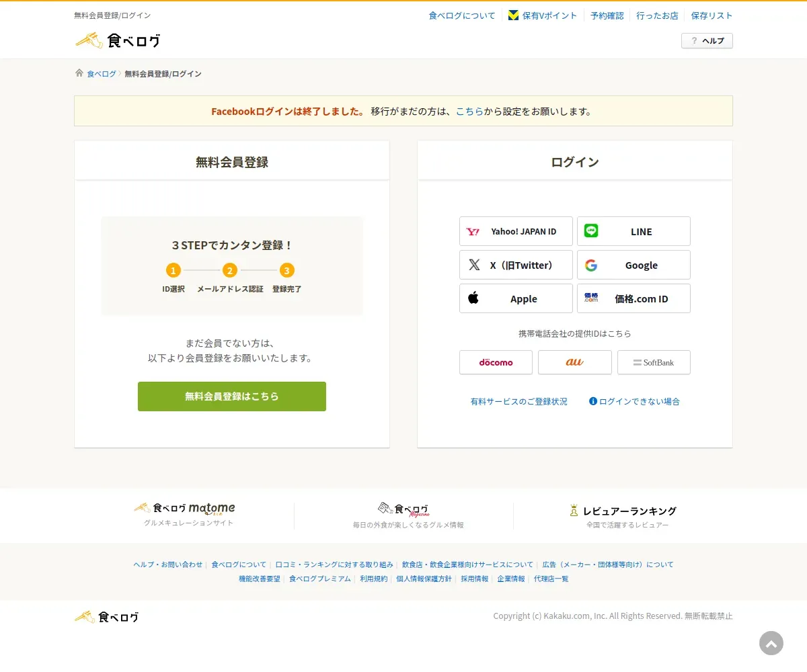Open レビュアーランキング link
Viewport: 807px width, 672px height.
(629, 511)
